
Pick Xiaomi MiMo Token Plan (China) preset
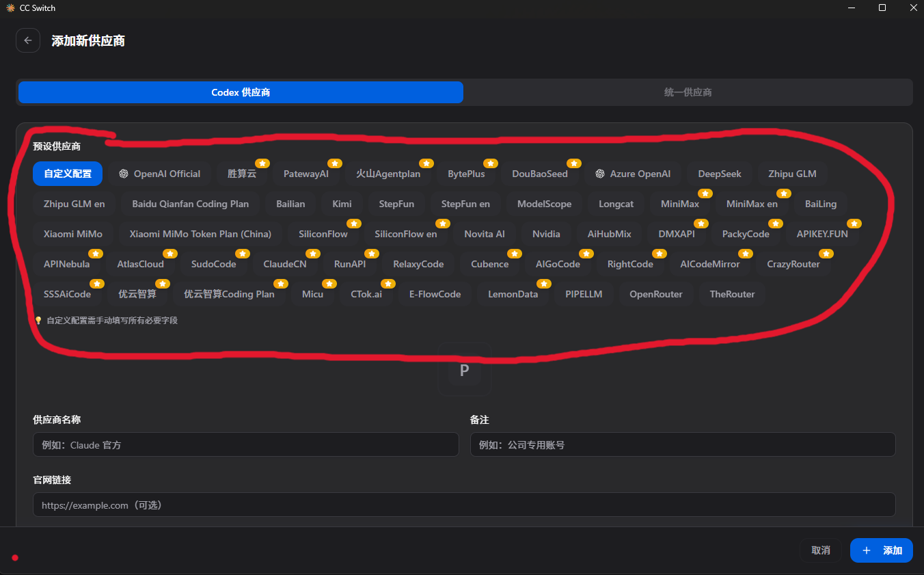200,234
